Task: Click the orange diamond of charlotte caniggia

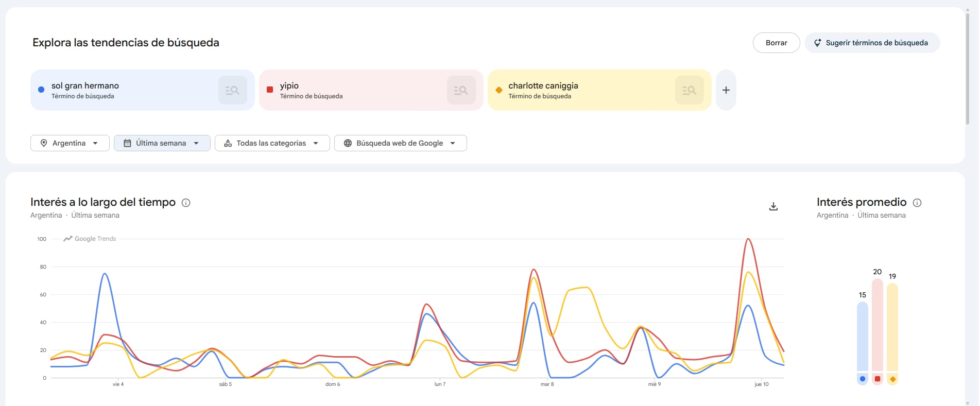Action: click(498, 90)
